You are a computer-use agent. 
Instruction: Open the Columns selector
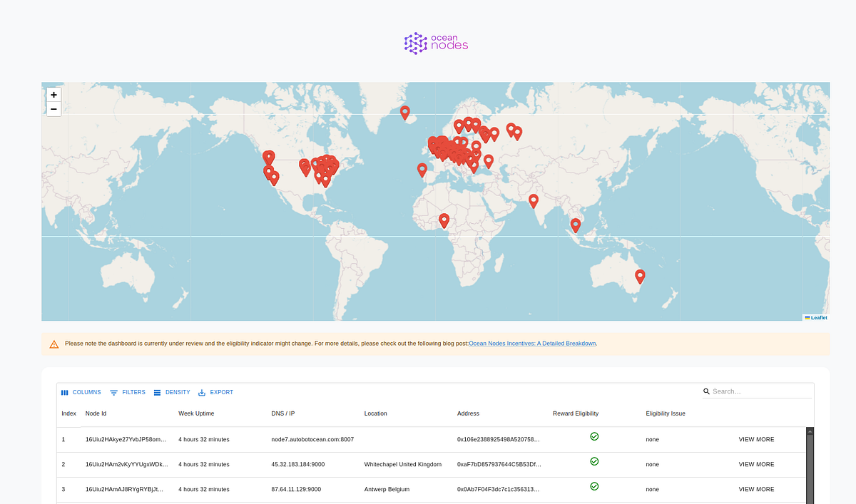[81, 392]
